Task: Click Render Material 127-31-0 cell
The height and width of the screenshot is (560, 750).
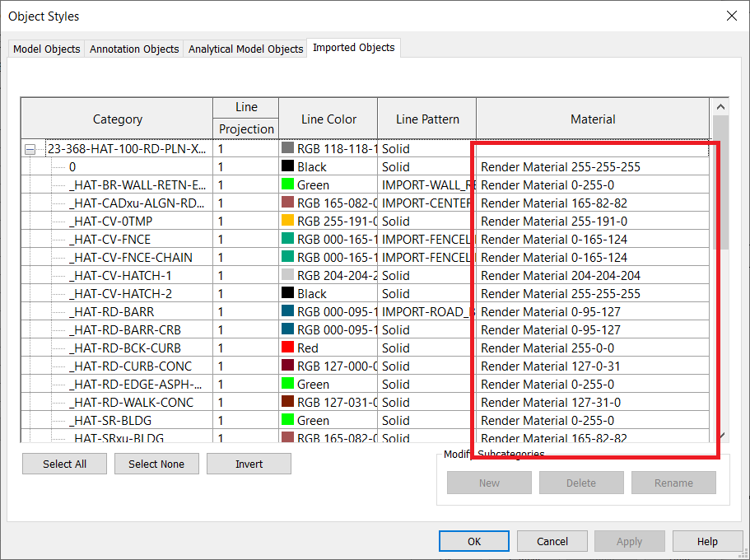Action: tap(593, 403)
